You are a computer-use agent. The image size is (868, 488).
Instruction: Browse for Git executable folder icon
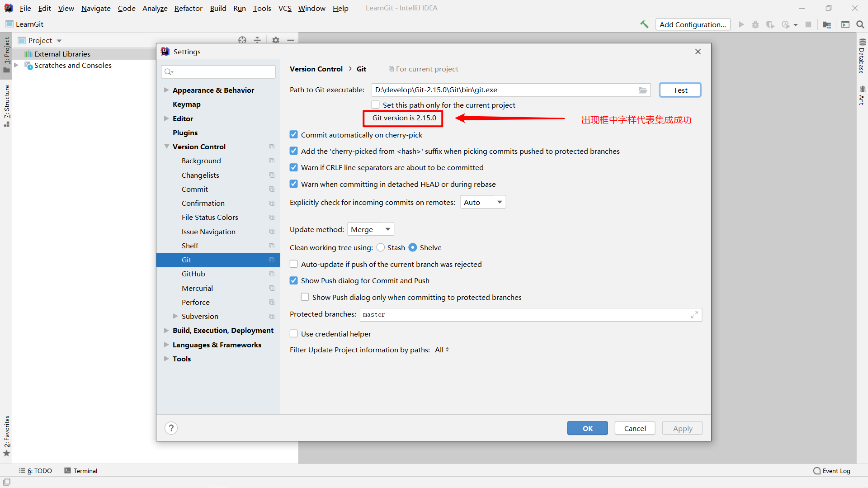pyautogui.click(x=643, y=90)
